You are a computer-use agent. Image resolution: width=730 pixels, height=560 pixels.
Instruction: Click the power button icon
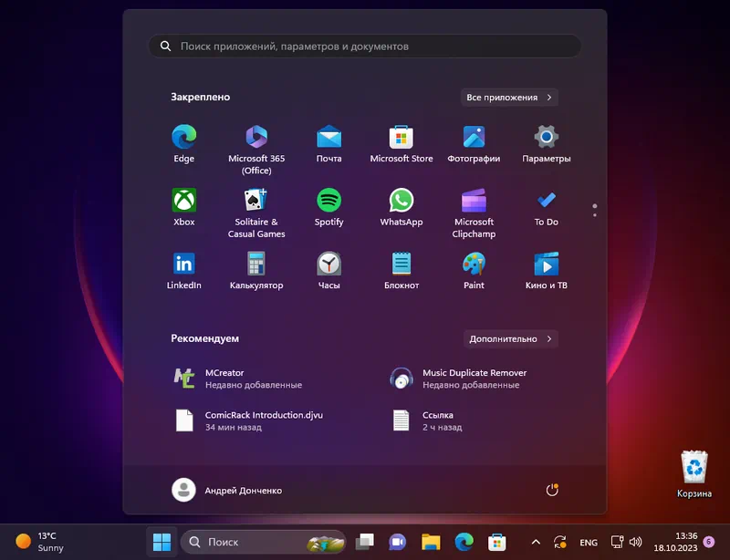point(552,490)
